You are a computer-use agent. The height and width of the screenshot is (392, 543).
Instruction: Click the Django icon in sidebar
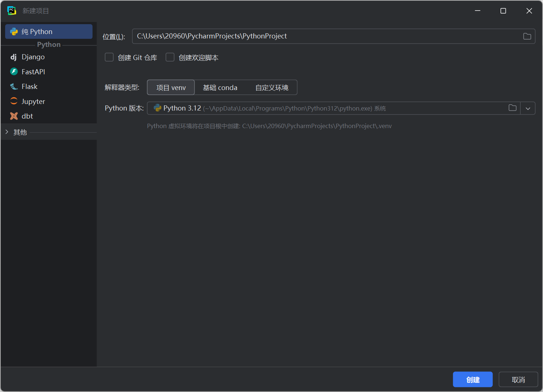click(14, 57)
